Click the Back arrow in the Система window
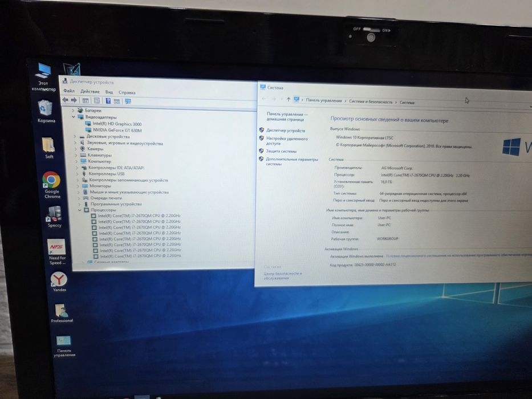Screen dimensions: 532x399 pyautogui.click(x=264, y=99)
